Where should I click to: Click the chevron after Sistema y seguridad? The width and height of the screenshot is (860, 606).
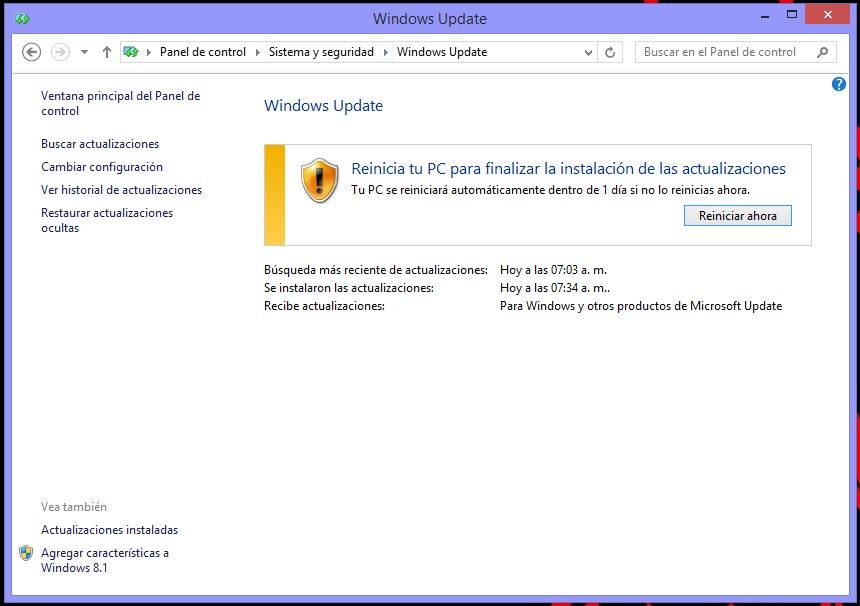(384, 51)
